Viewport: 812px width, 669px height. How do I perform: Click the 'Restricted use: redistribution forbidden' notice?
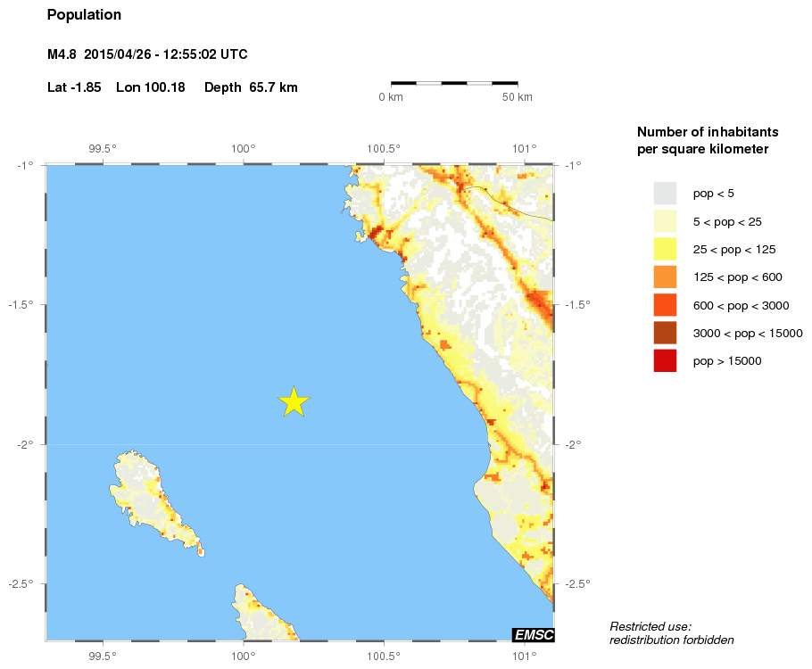coord(671,633)
